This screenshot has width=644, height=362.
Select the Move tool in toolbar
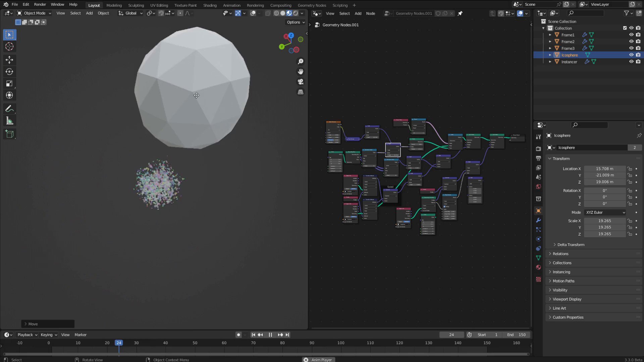tap(9, 60)
